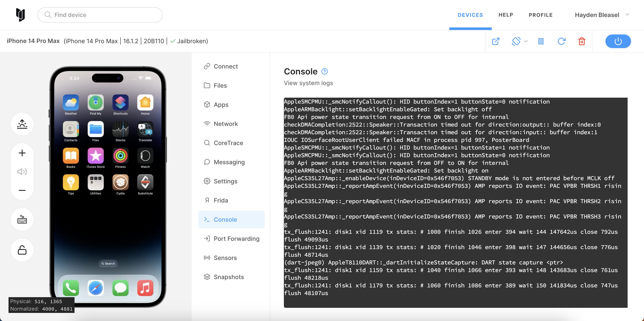Screen dimensions: 644x321
Task: Open Console help question mark
Action: point(325,72)
